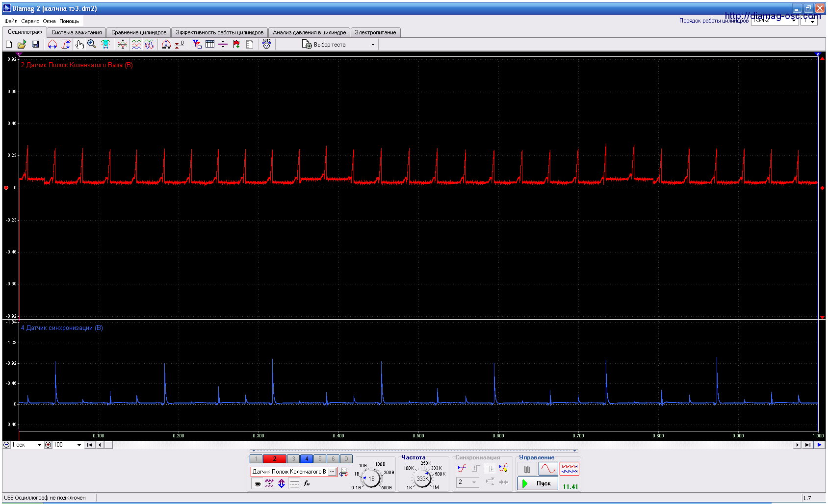Image resolution: width=828 pixels, height=504 pixels.
Task: Toggle the horizontal lines display button
Action: (294, 484)
